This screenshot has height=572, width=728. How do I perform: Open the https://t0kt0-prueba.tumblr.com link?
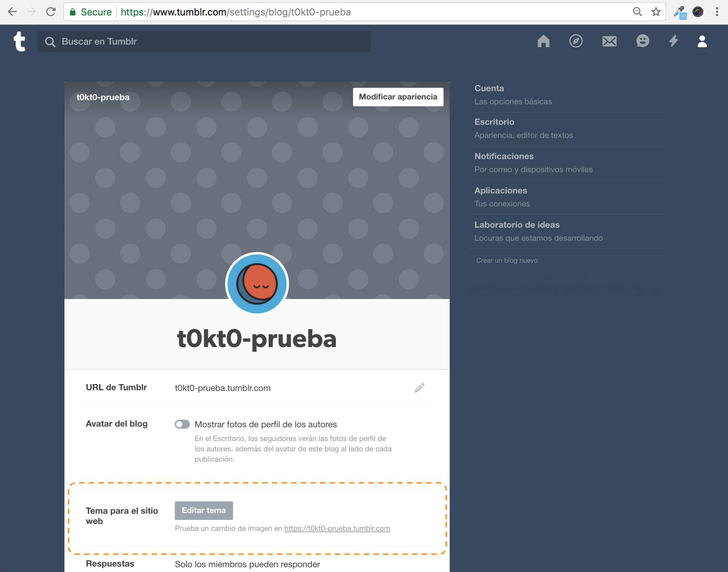(x=337, y=528)
